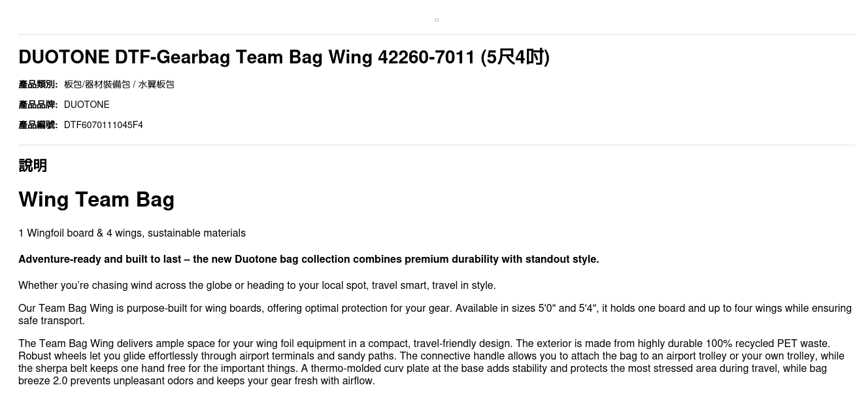Click the "(5尺4吋)" size text in title

(515, 58)
